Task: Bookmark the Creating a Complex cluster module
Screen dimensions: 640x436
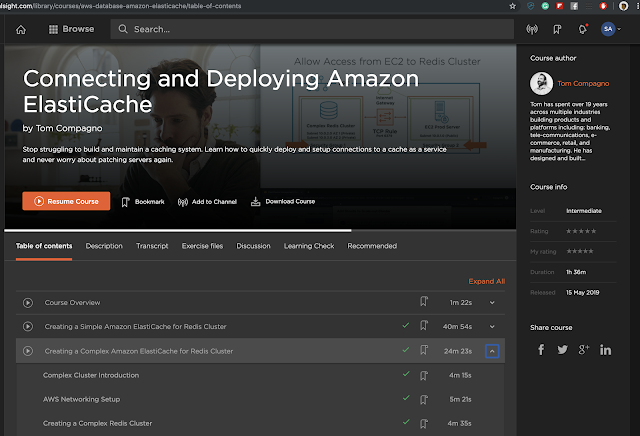Action: pos(424,350)
